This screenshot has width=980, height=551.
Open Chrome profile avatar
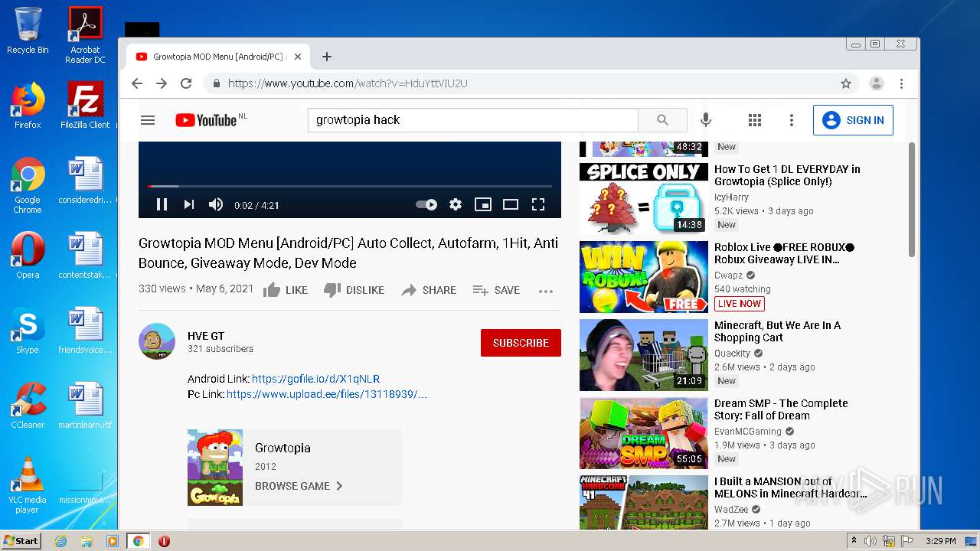(877, 83)
